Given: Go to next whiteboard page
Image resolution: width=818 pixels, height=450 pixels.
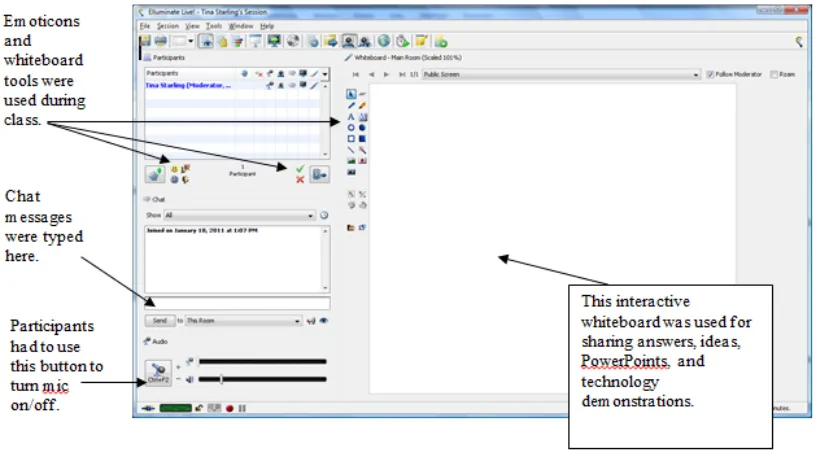Looking at the screenshot, I should point(387,75).
